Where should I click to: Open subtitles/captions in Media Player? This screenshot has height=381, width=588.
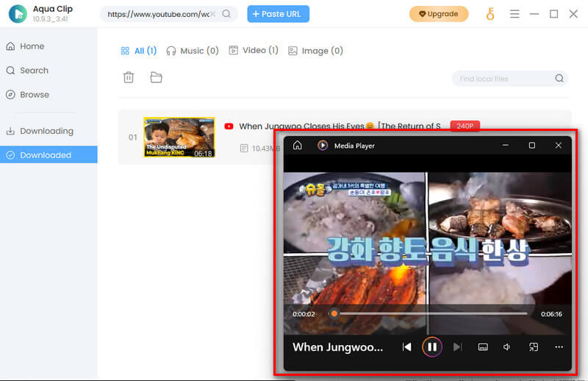(x=483, y=347)
